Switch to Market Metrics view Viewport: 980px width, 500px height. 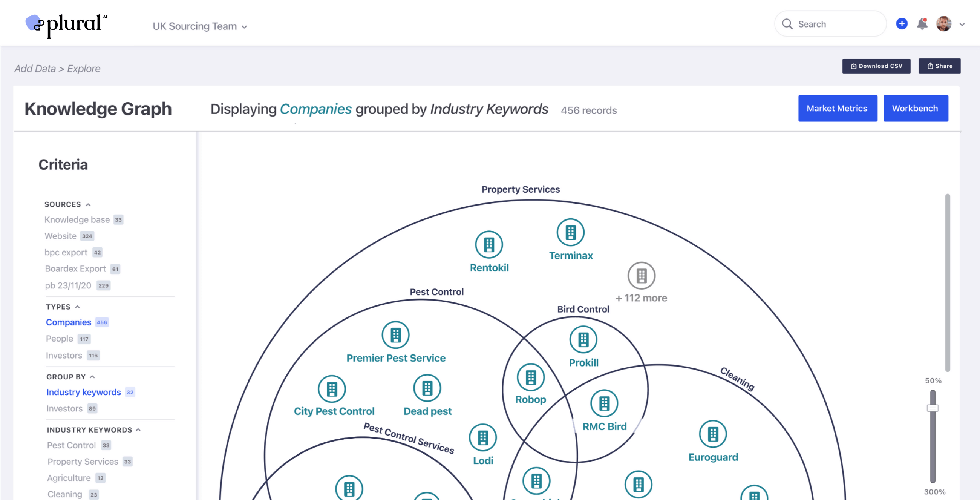coord(838,108)
